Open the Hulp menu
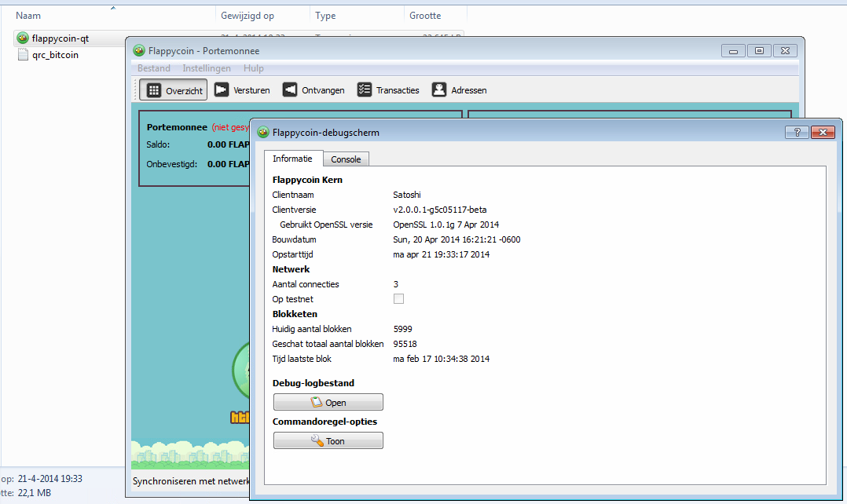Screen dimensions: 847x504 [253, 68]
